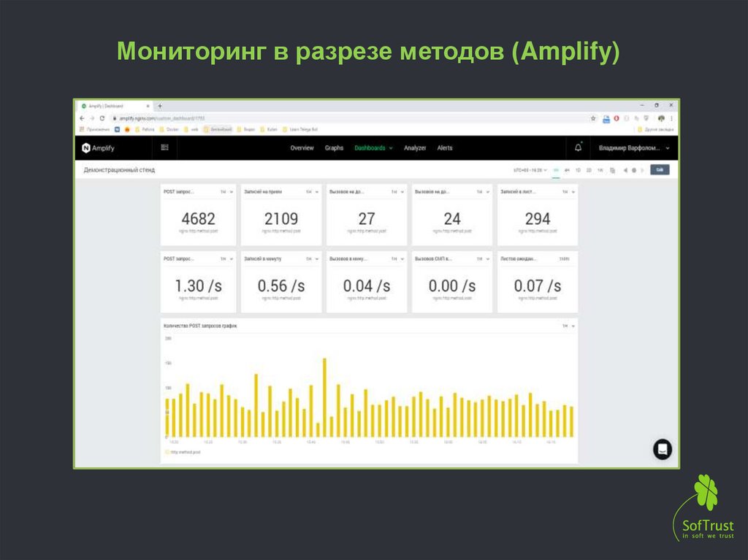
Task: Click the Amplify logo in header
Action: tap(98, 148)
